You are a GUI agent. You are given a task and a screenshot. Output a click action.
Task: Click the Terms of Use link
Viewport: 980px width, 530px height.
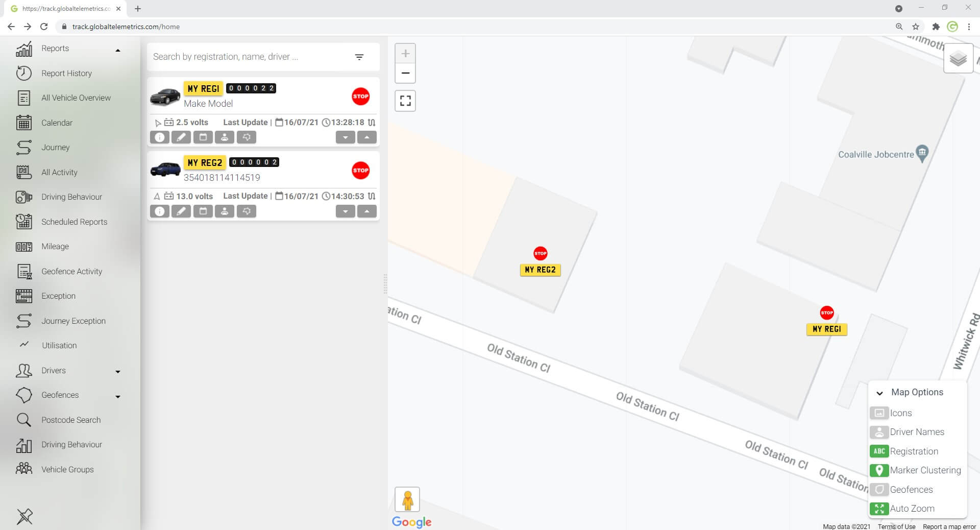point(896,526)
